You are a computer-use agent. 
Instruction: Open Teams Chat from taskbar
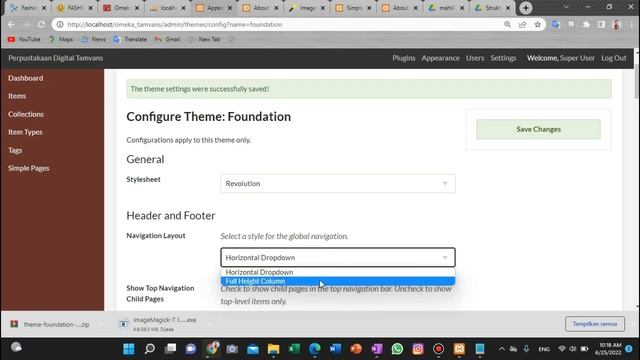(191, 349)
